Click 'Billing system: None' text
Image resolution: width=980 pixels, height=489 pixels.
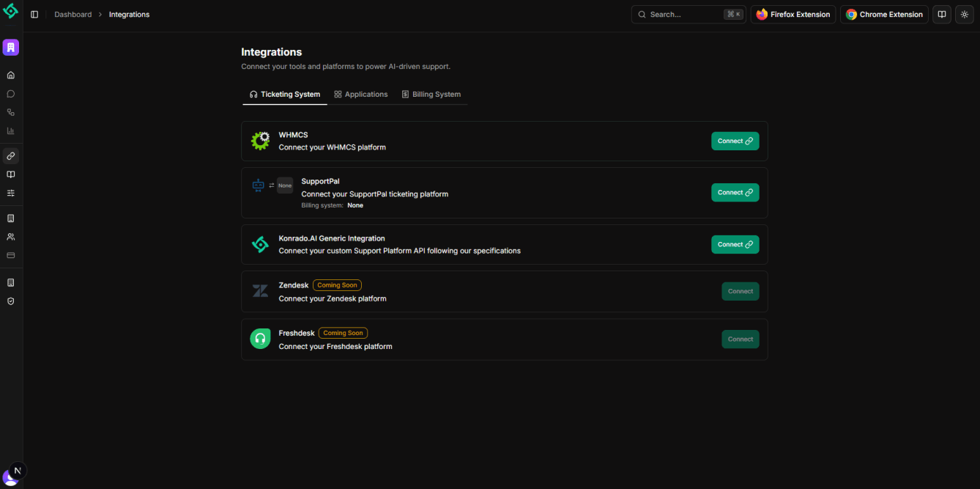(333, 205)
